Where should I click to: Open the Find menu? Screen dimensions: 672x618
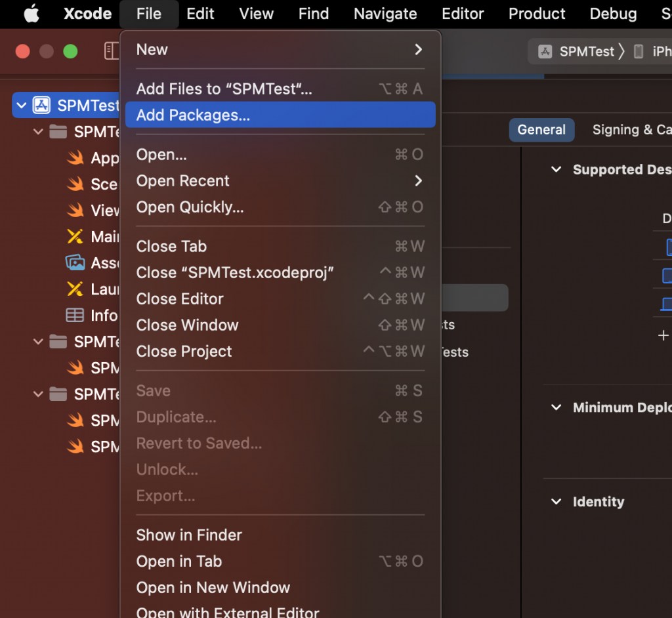(314, 14)
